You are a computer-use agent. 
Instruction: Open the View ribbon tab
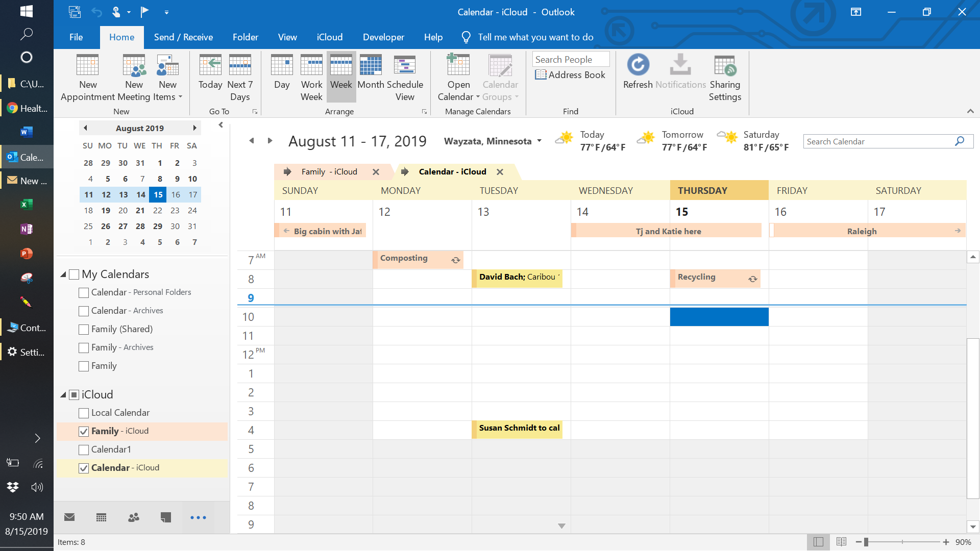pos(287,37)
